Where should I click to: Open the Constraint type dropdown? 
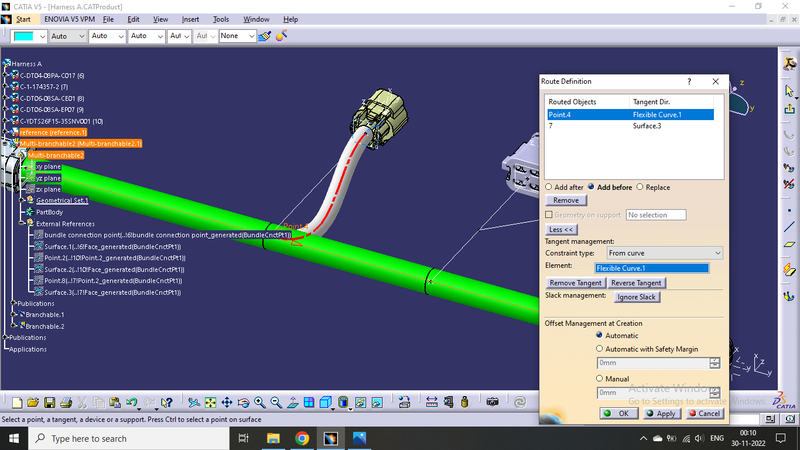tap(664, 253)
